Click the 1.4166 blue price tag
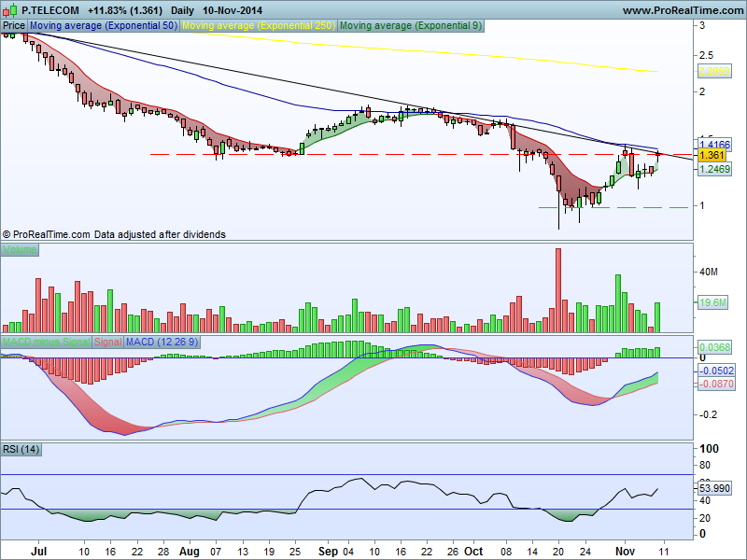The height and width of the screenshot is (560, 747). 714,144
